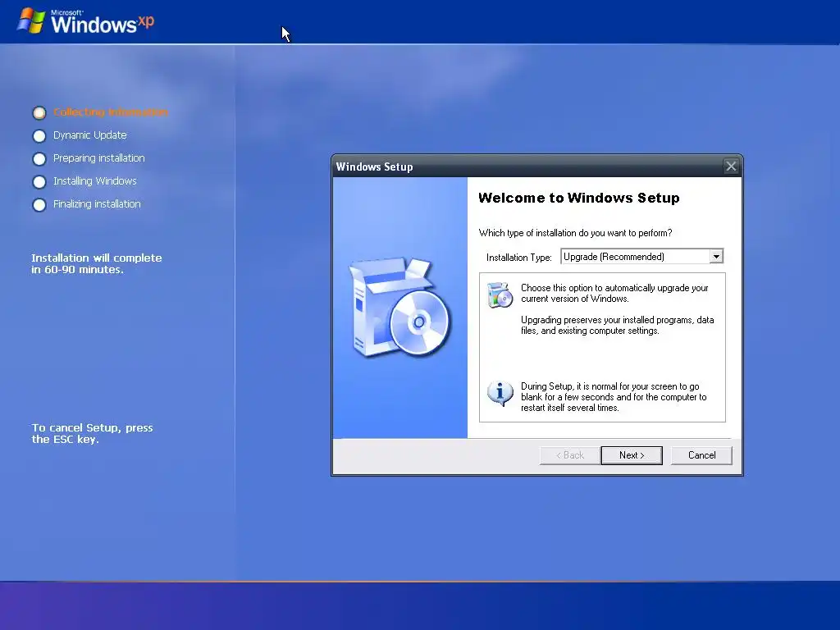
Task: Click 'Welcome to Windows Setup' heading
Action: point(578,198)
